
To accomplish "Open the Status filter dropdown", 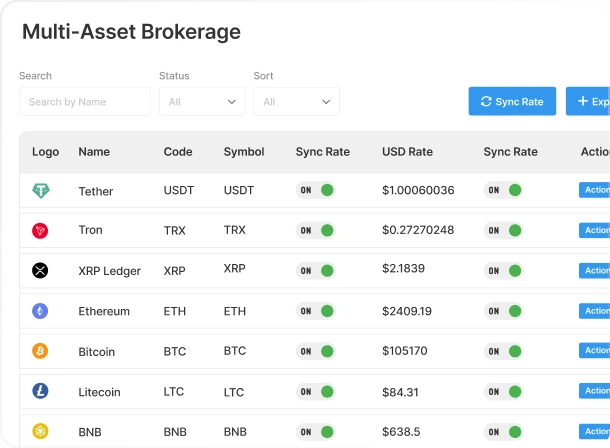I will (202, 102).
